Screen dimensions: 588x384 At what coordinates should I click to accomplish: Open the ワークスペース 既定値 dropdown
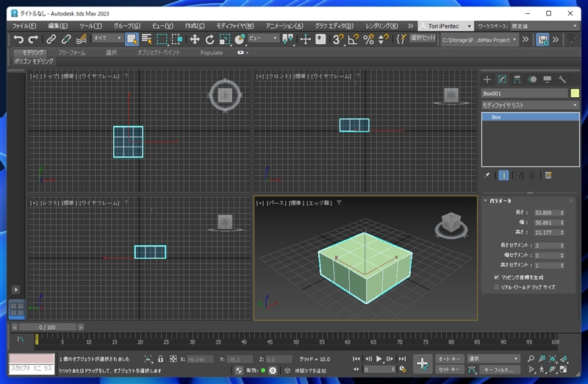[x=545, y=26]
